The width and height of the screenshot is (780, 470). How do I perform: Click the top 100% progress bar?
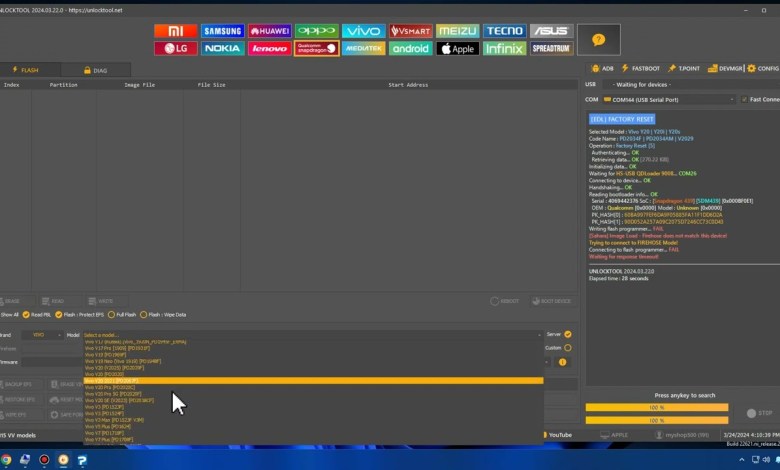coord(656,407)
